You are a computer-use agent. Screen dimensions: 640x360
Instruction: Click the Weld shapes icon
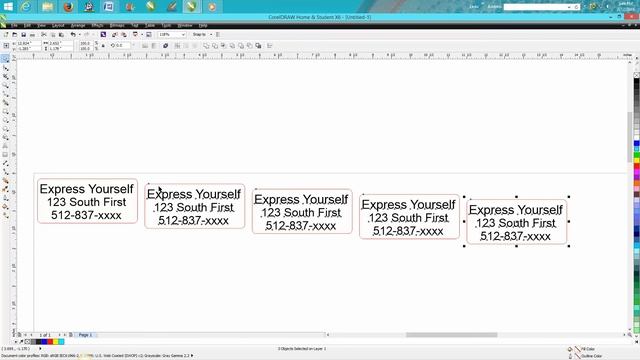coord(206,46)
